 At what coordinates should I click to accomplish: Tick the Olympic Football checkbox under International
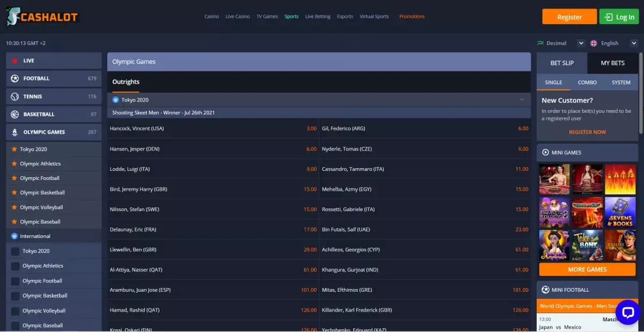15,281
